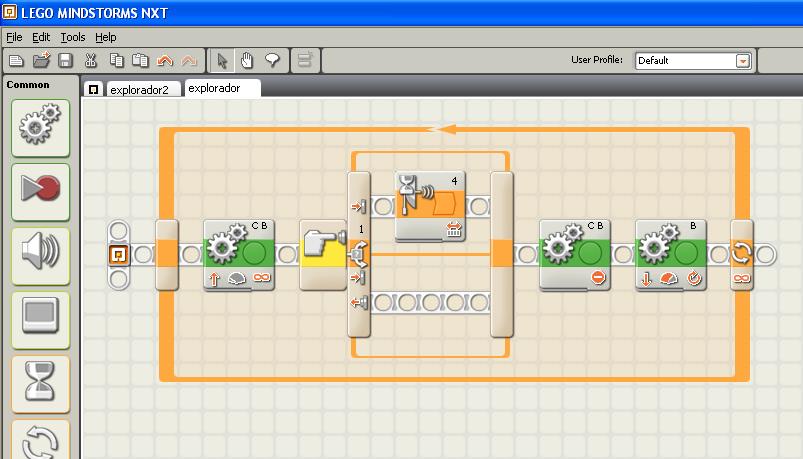Screen dimensions: 803x459
Task: Enable the Comment speech bubble tool
Action: click(x=272, y=61)
